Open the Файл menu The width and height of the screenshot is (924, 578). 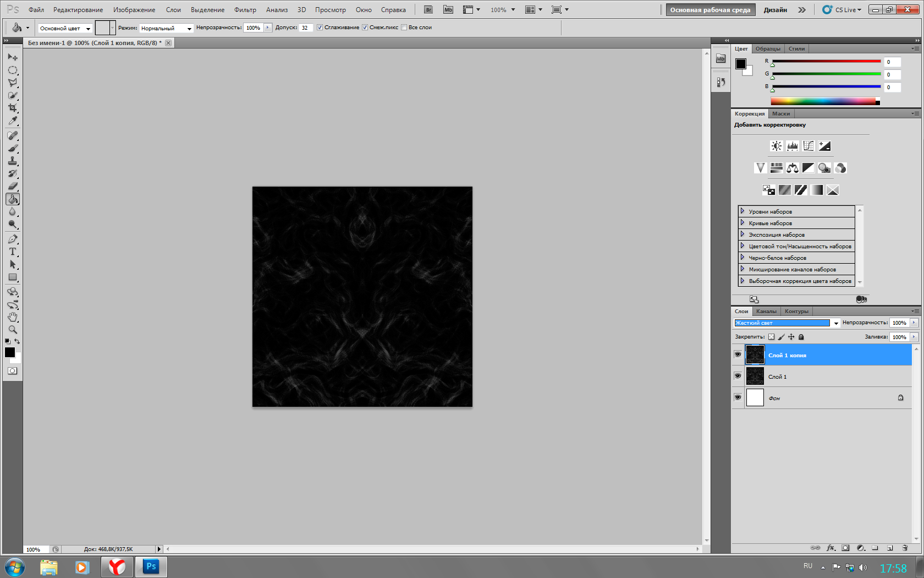pyautogui.click(x=36, y=10)
